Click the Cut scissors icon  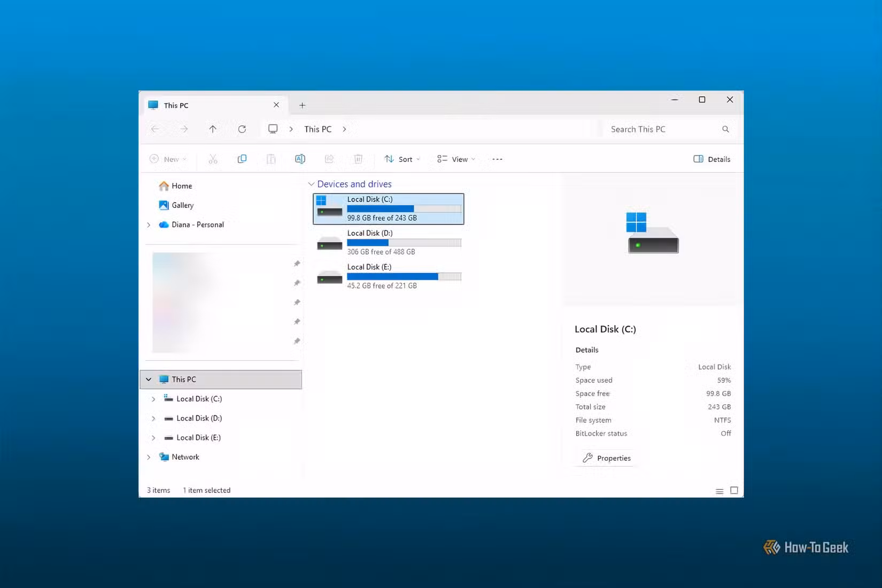click(213, 159)
